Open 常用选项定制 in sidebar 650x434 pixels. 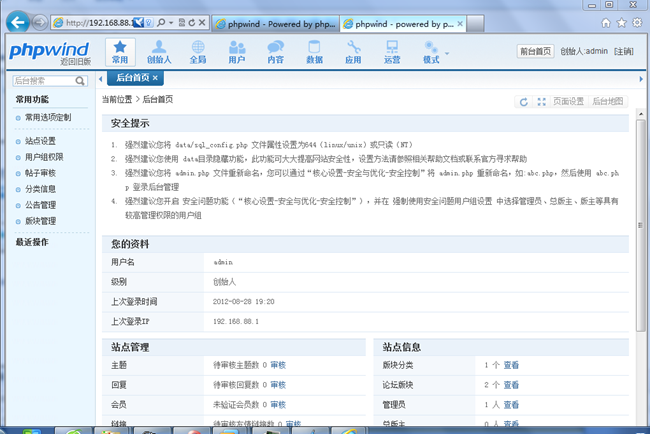pos(48,117)
